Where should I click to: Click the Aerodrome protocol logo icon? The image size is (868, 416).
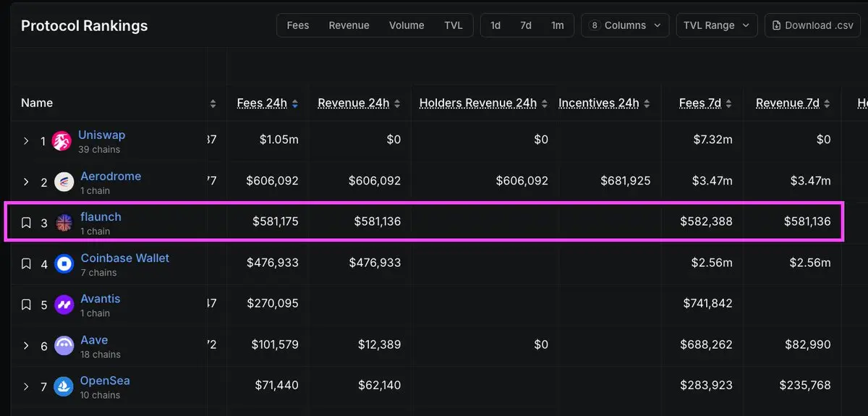64,182
